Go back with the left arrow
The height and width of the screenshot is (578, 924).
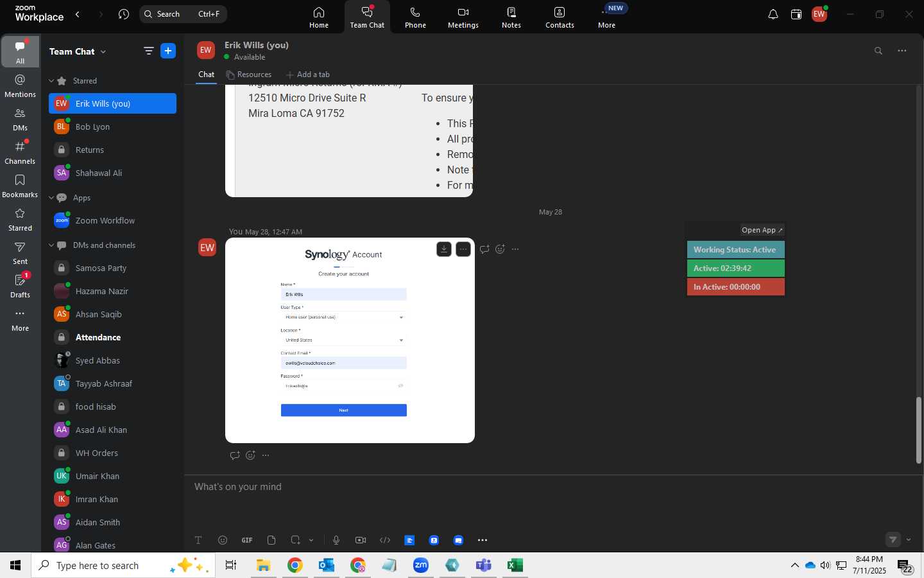78,14
